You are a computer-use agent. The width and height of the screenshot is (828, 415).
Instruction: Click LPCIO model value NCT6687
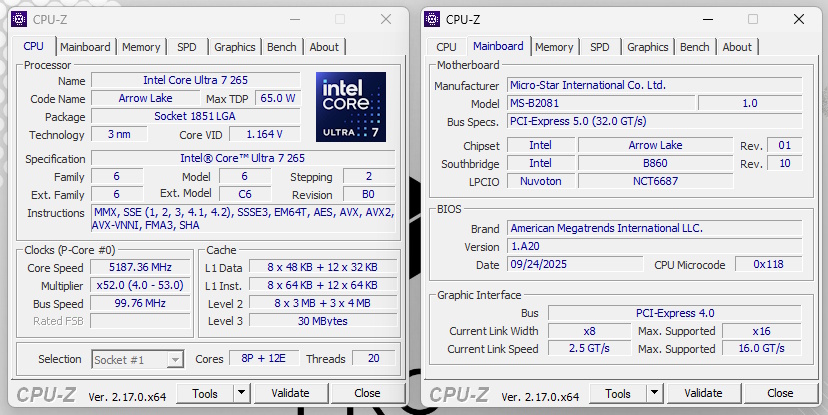pos(655,181)
